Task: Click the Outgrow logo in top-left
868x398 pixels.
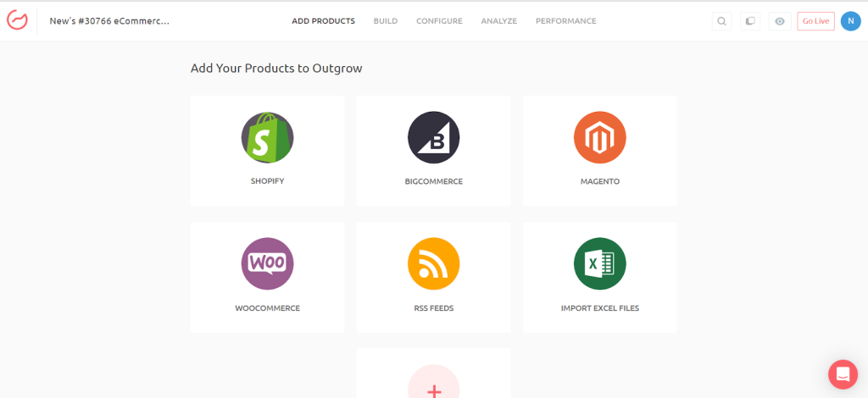Action: tap(17, 21)
